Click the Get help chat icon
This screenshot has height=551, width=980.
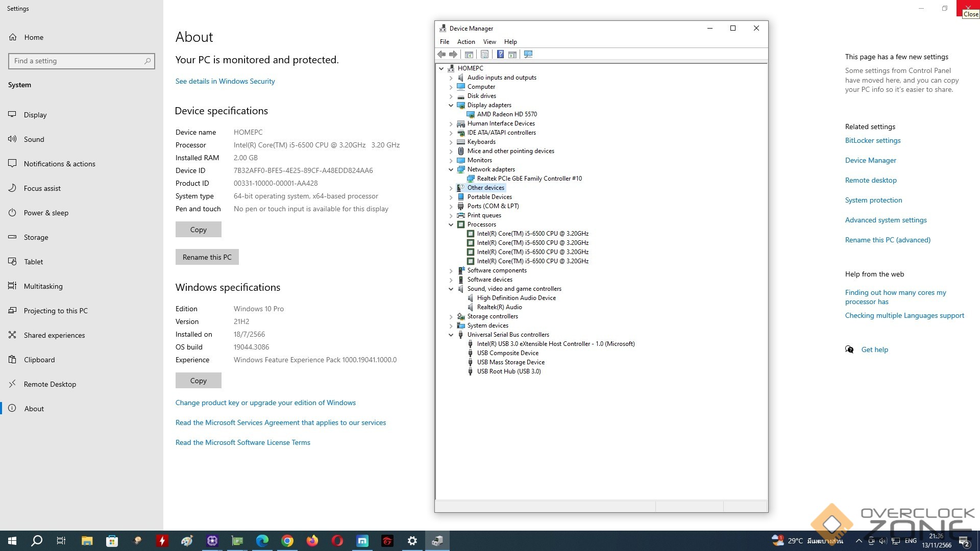(x=849, y=349)
